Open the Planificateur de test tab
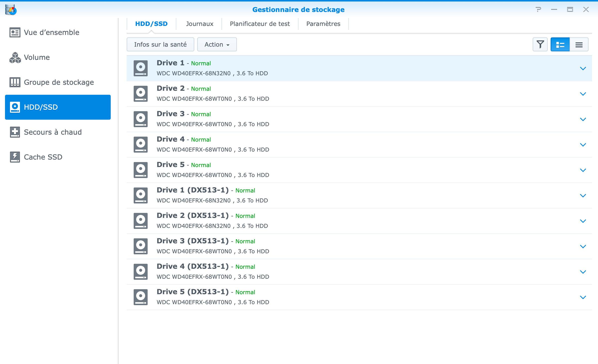 [x=260, y=24]
